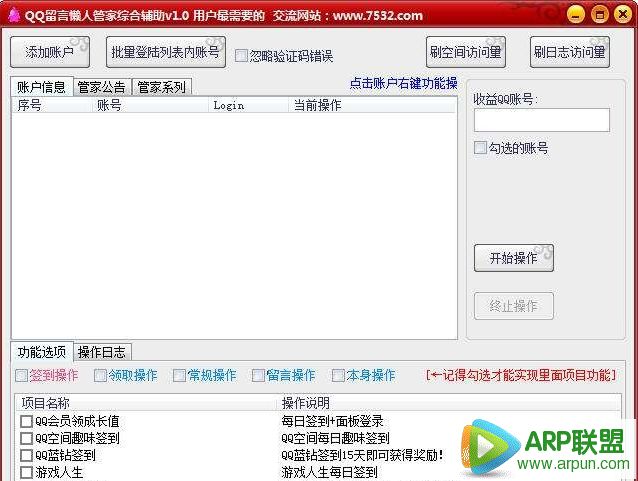Switch to the 账户信息 tab
The image size is (638, 481).
point(42,87)
